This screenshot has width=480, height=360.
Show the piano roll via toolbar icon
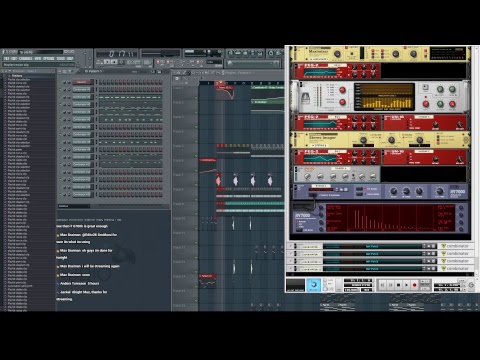click(245, 53)
